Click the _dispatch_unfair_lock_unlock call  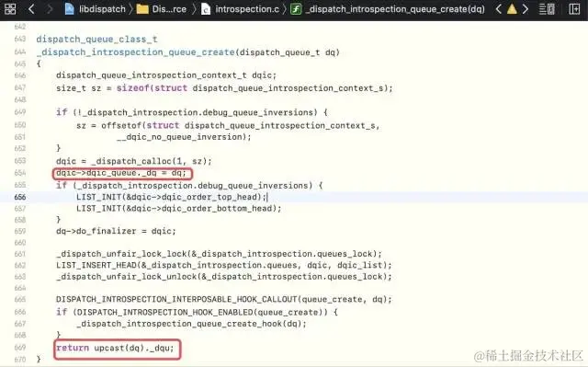click(224, 277)
